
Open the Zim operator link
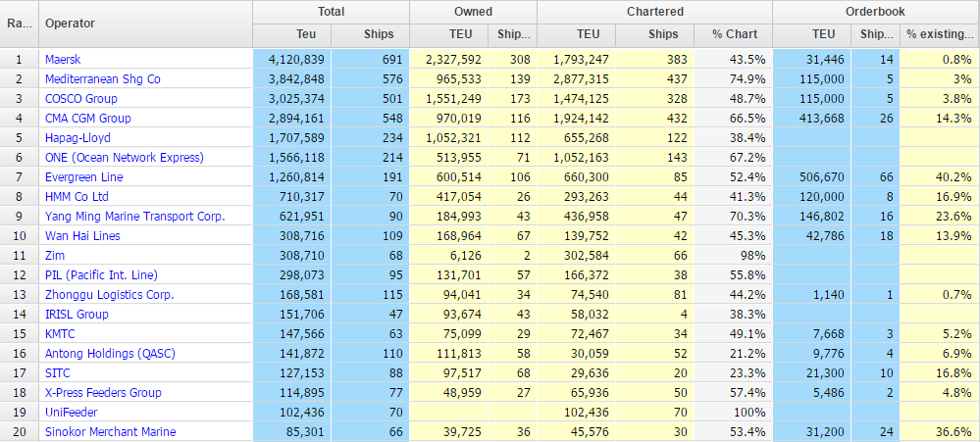tap(55, 256)
